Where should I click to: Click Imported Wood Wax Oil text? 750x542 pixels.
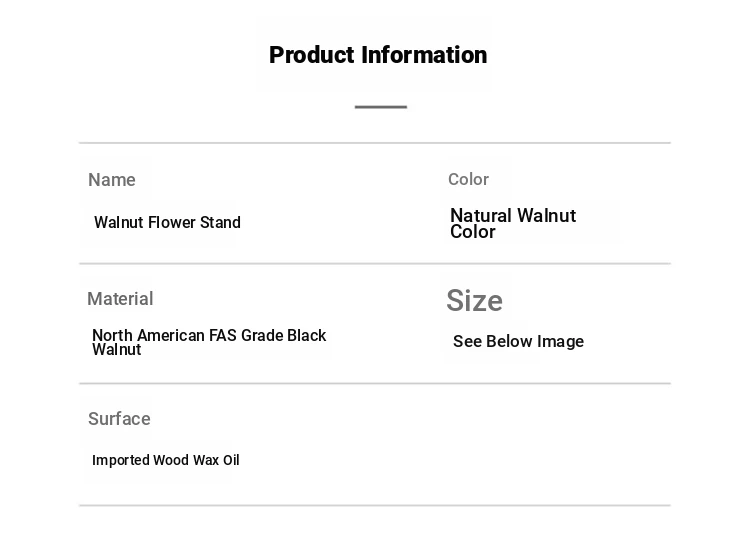coord(165,460)
